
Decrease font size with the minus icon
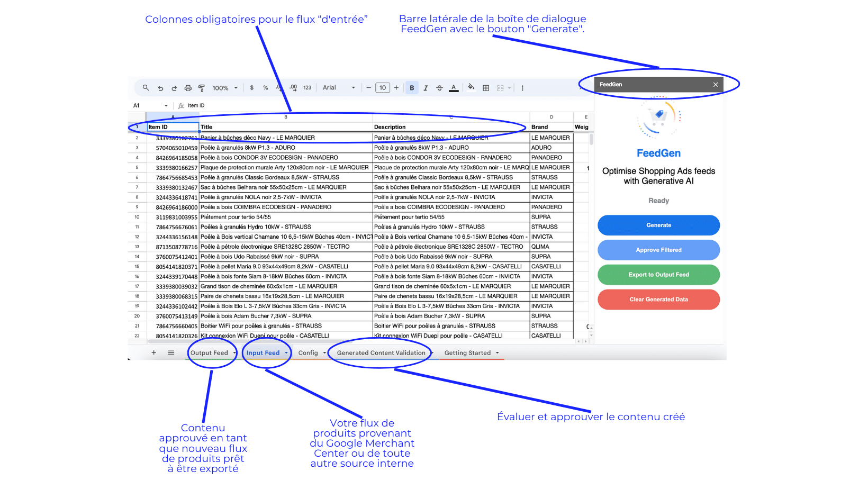369,88
